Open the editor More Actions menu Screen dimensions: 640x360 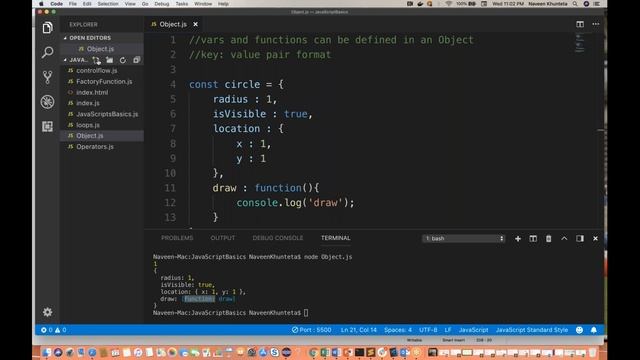[x=596, y=24]
